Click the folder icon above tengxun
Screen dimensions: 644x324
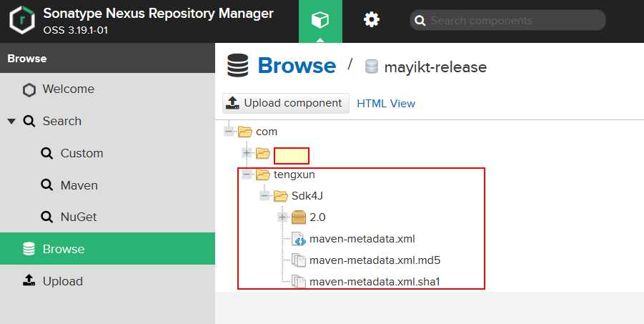pos(263,153)
